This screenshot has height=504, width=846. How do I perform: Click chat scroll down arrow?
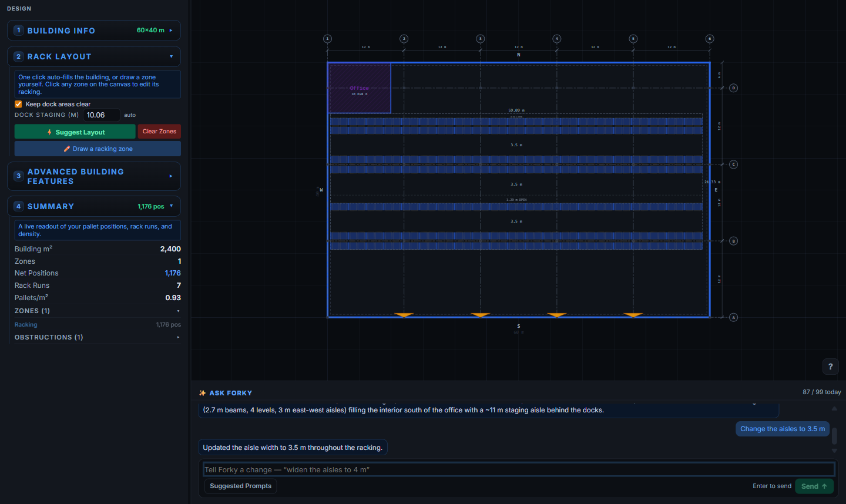[x=834, y=451]
